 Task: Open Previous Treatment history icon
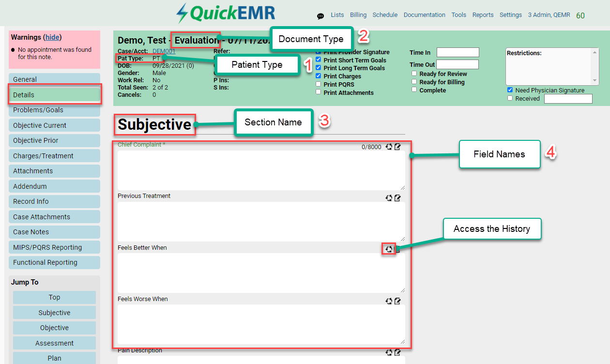tap(389, 198)
